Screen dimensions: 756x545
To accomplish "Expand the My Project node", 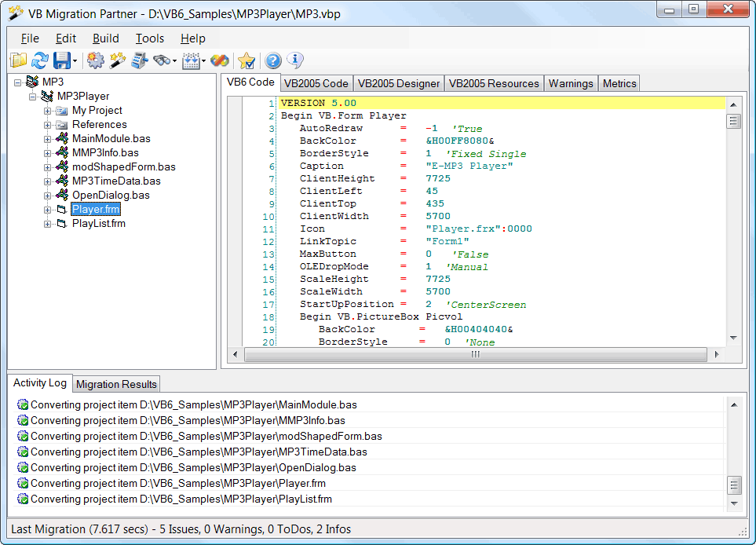I will 47,111.
